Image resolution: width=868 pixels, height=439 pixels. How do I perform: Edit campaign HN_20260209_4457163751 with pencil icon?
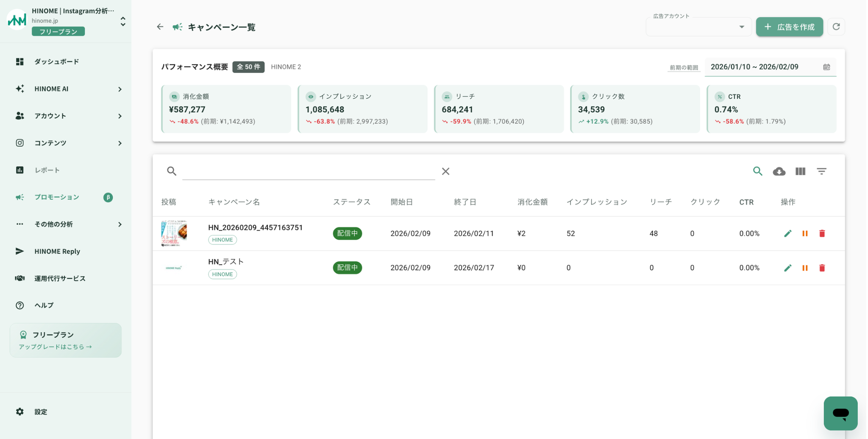point(787,233)
